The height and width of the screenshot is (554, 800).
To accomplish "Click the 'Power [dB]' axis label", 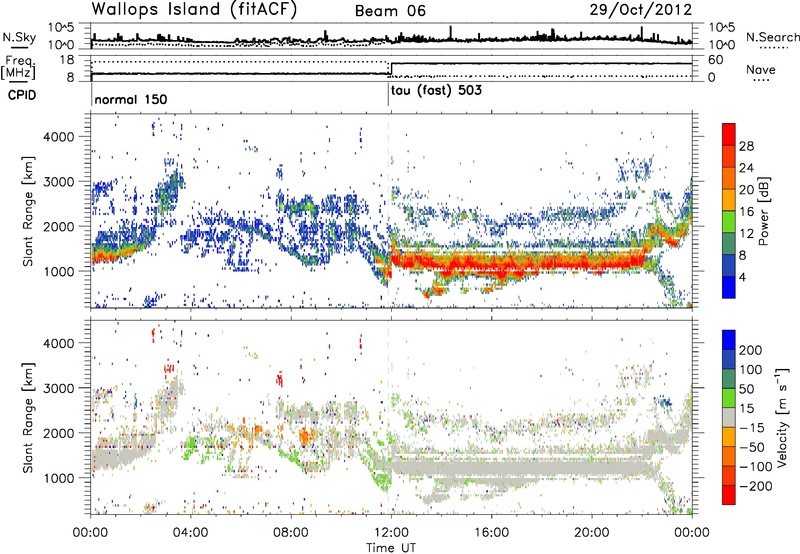I will 763,211.
